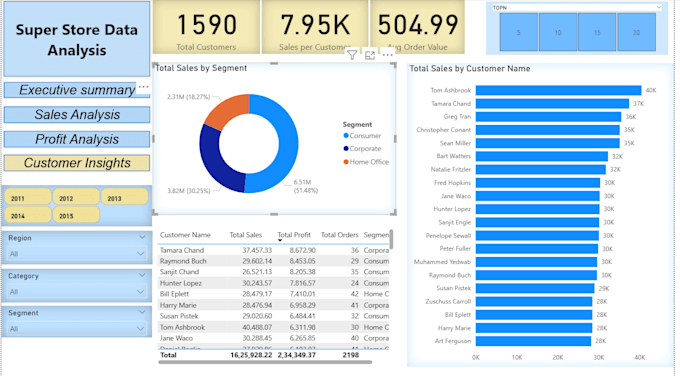Click the table's horizontal scrollbar
This screenshot has width=680, height=376.
(x=265, y=362)
